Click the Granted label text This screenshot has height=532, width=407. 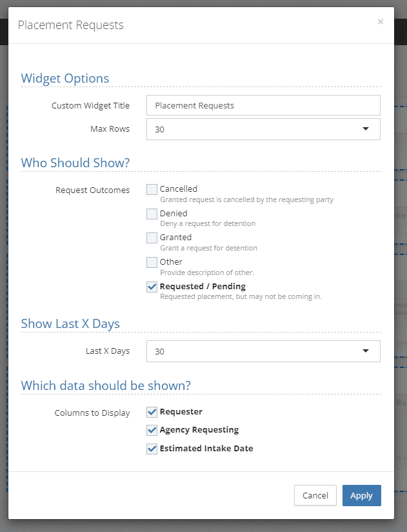tap(175, 237)
